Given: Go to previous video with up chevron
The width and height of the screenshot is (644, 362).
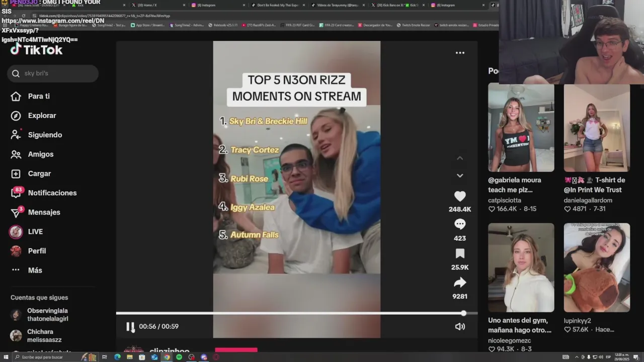Looking at the screenshot, I should 460,158.
